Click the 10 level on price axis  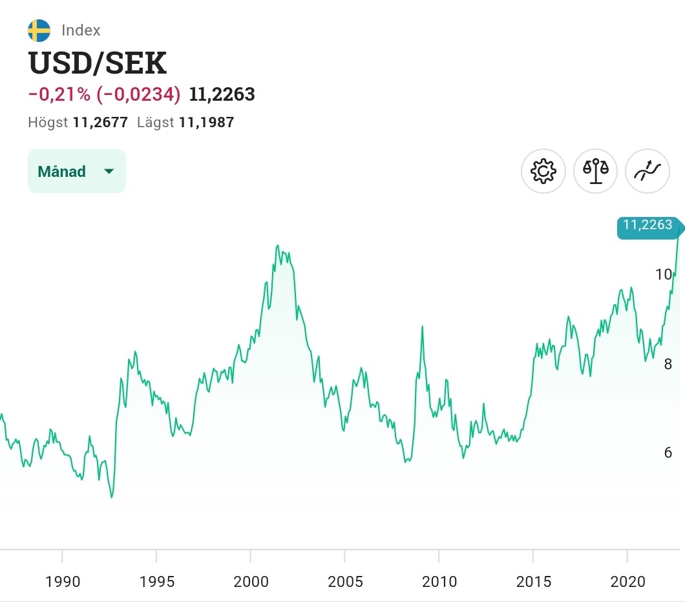coord(664,274)
